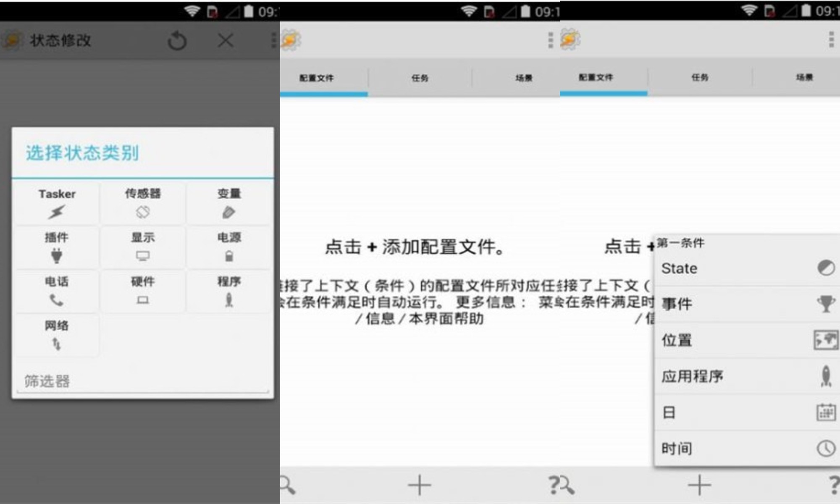Select the 变量 (Variable) category pencil icon
Viewport: 840px width, 504px height.
pyautogui.click(x=229, y=203)
